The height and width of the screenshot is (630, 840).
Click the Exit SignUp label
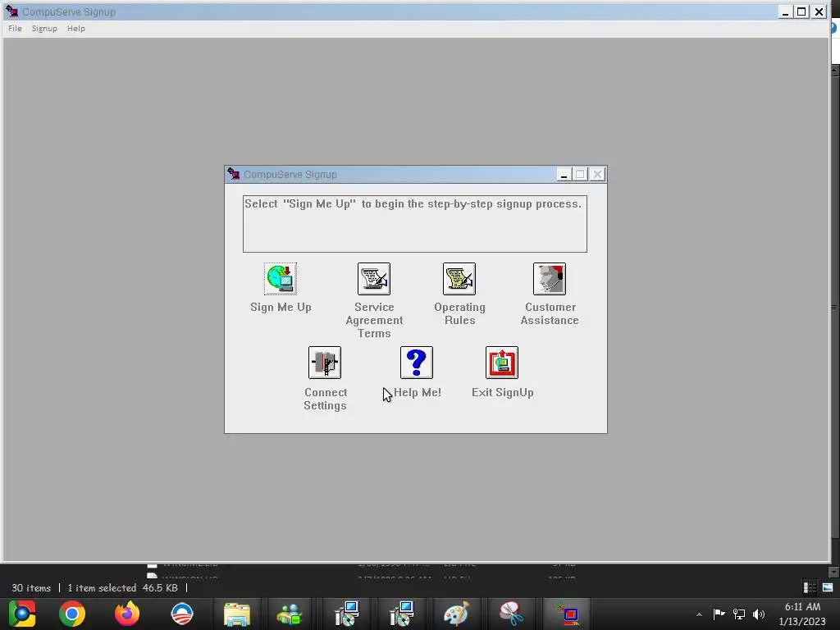click(x=503, y=392)
